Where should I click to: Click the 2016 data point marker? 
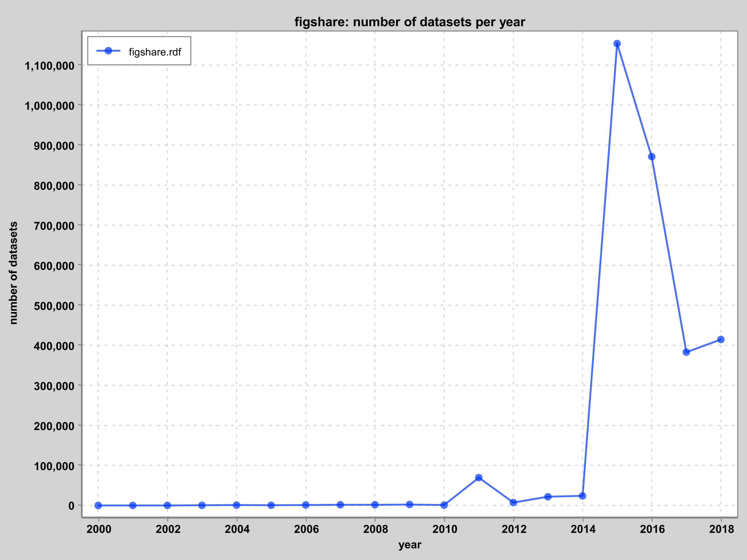pos(652,157)
